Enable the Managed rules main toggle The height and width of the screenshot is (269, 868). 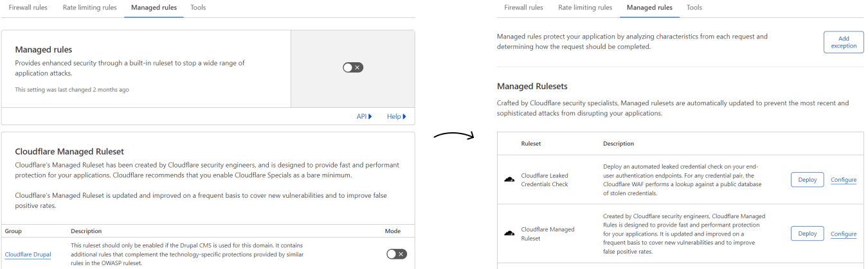coord(352,67)
